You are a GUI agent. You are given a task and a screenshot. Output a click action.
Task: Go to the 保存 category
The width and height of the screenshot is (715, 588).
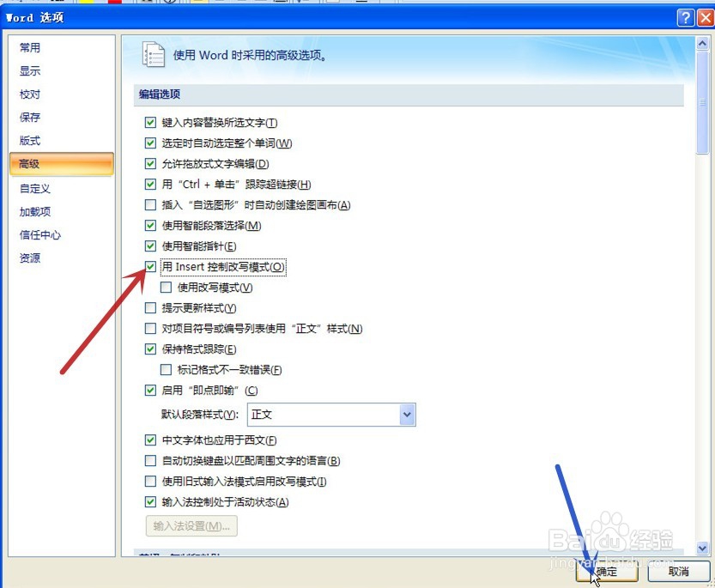pyautogui.click(x=30, y=118)
